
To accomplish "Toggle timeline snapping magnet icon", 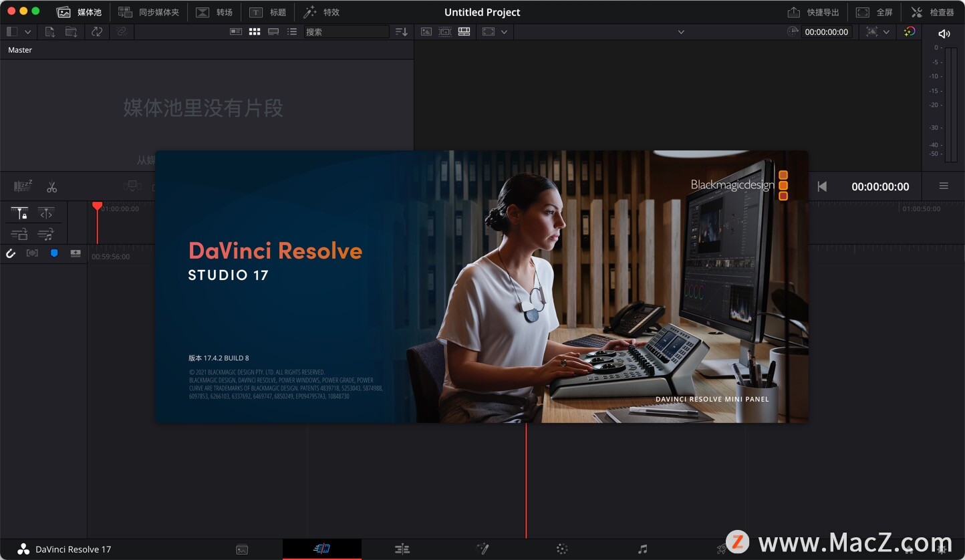I will 11,253.
